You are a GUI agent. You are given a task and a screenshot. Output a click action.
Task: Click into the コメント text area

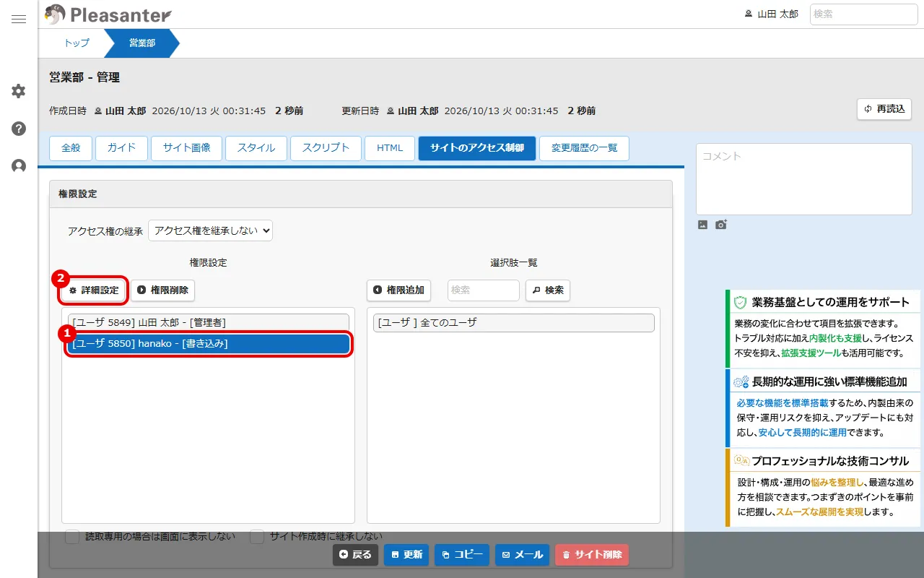(x=804, y=179)
